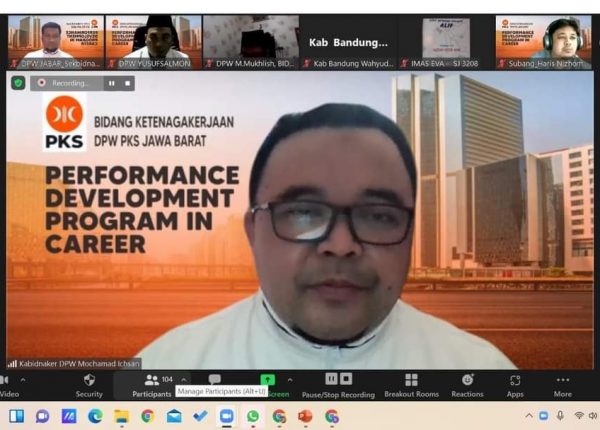
Task: Click the Zoom meeting tray icon
Action: click(x=543, y=415)
